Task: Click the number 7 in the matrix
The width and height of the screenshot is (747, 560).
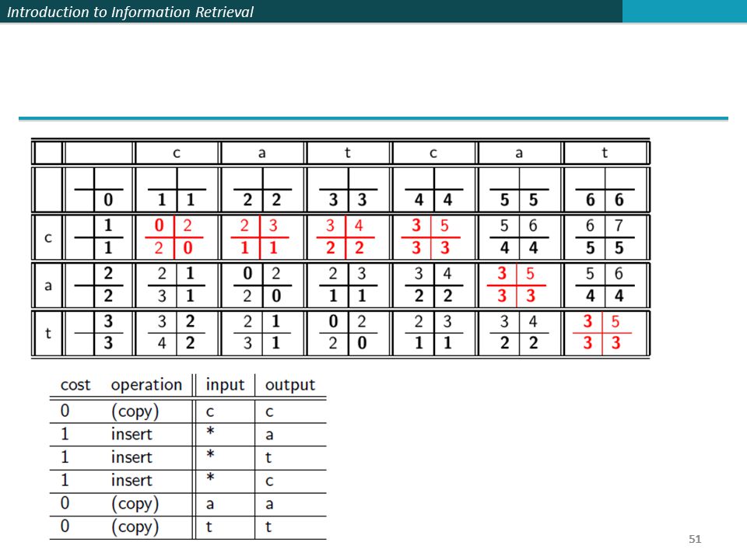Action: tap(619, 225)
